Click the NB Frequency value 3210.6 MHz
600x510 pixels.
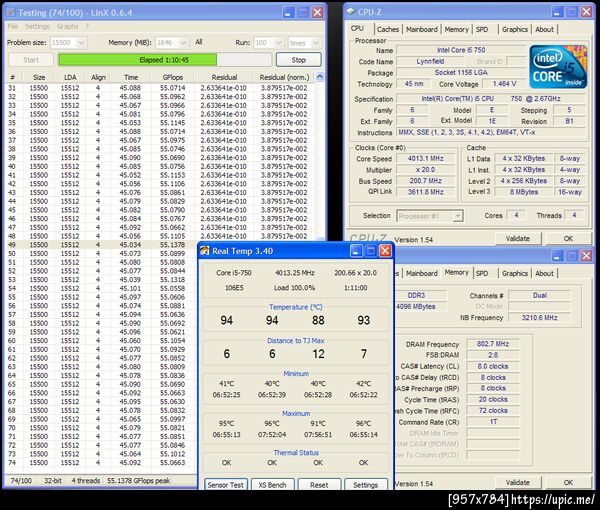pyautogui.click(x=540, y=318)
